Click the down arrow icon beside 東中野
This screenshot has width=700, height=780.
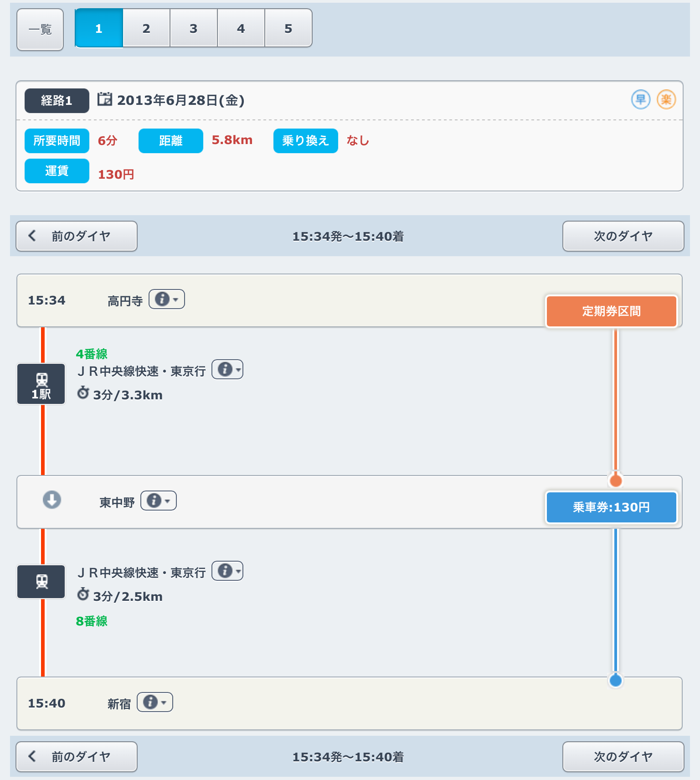[52, 500]
